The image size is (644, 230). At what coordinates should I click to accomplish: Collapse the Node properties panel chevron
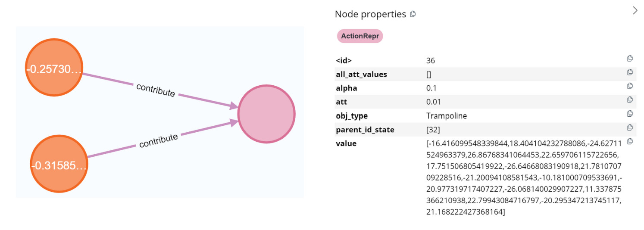point(635,11)
